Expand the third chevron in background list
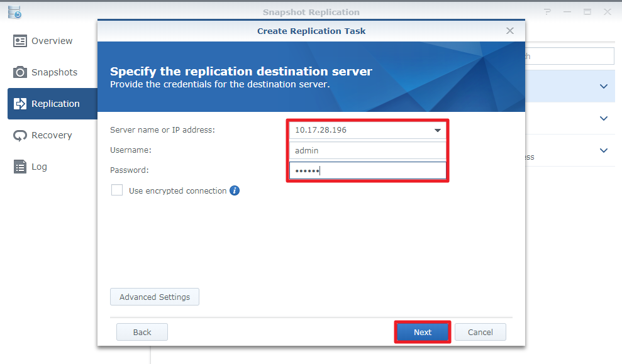Image resolution: width=622 pixels, height=364 pixels. coord(604,150)
